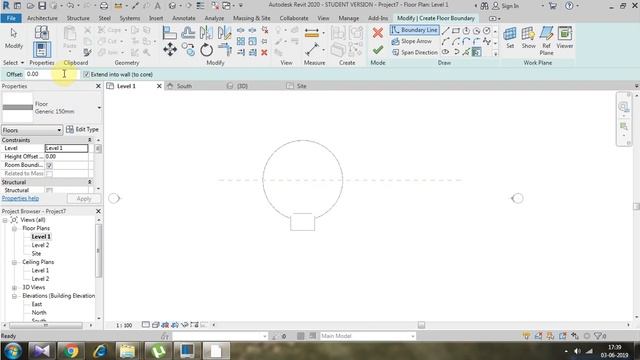The width and height of the screenshot is (640, 360).
Task: Collapse the Floor Plans tree node
Action: [14, 229]
